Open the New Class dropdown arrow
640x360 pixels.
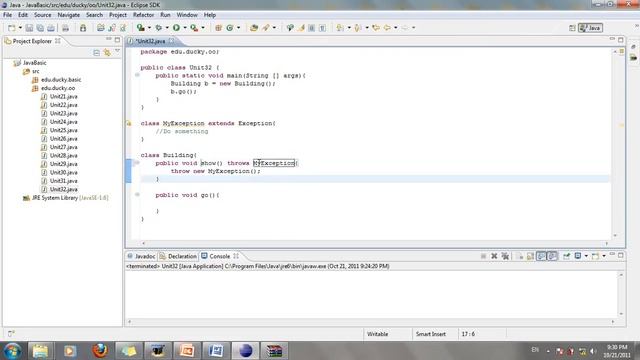click(x=238, y=28)
